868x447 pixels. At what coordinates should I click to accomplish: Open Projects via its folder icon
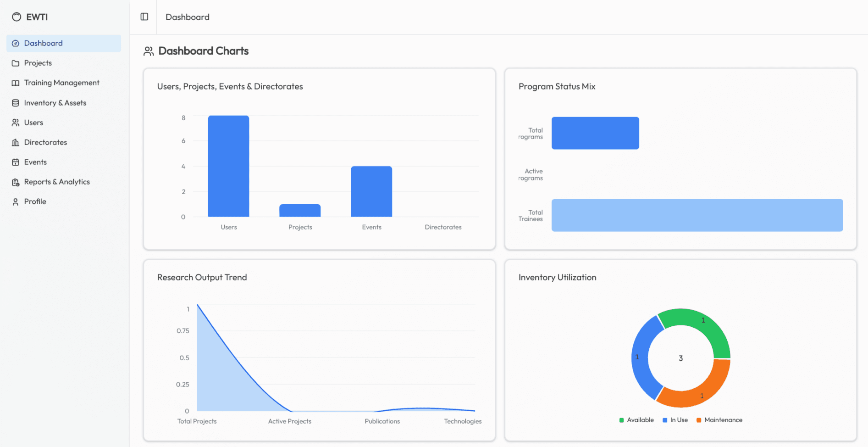(16, 63)
